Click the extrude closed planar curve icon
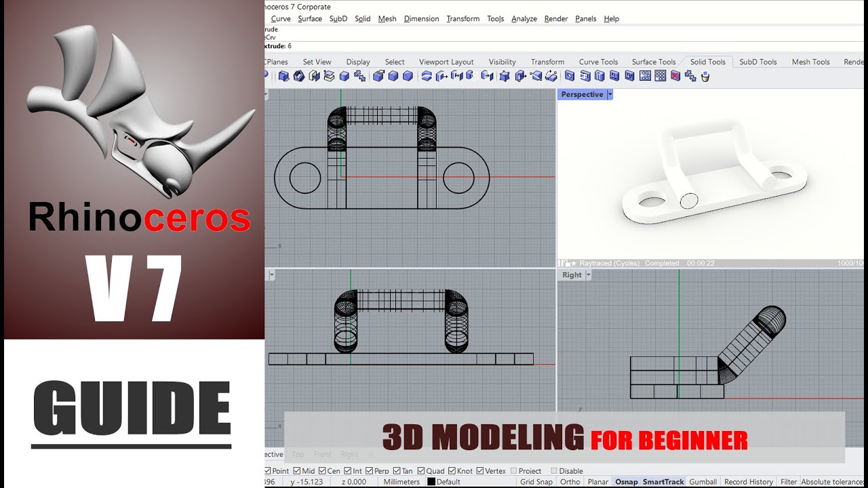Screen dimensions: 868x488 (x=284, y=76)
